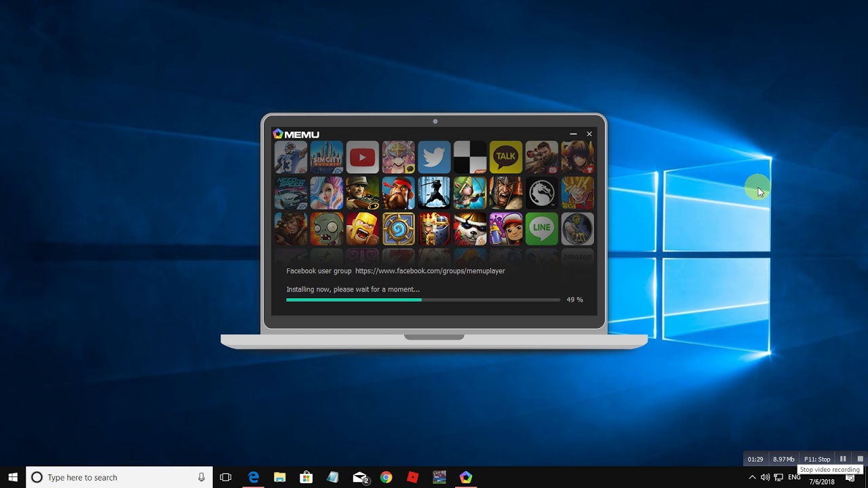Click the MEmu installer taskbar icon

(x=466, y=477)
